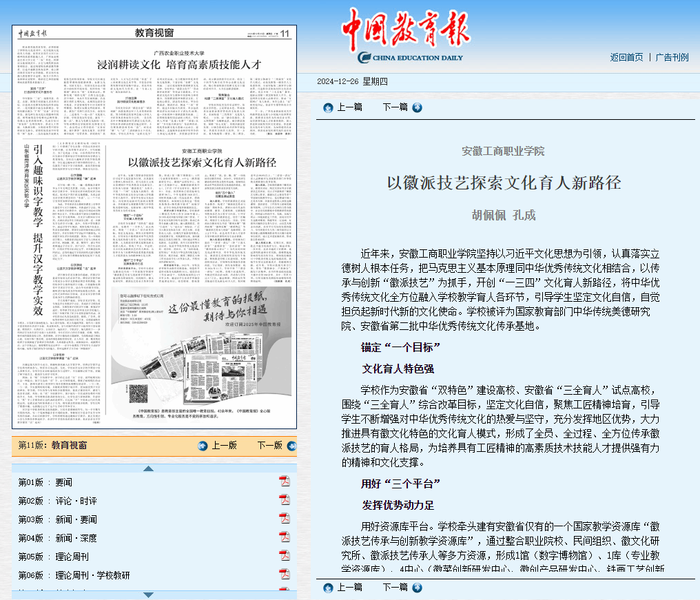
Task: Open 广告刊例 link
Action: (x=672, y=57)
